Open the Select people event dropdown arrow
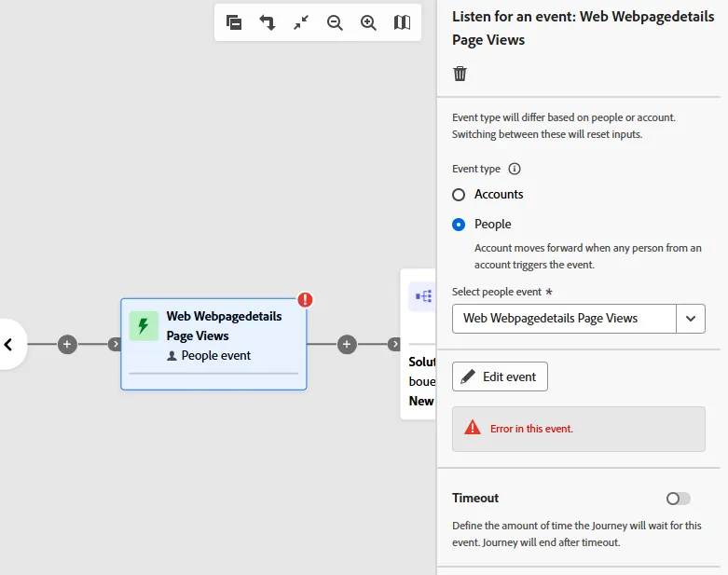This screenshot has width=728, height=575. pyautogui.click(x=691, y=319)
